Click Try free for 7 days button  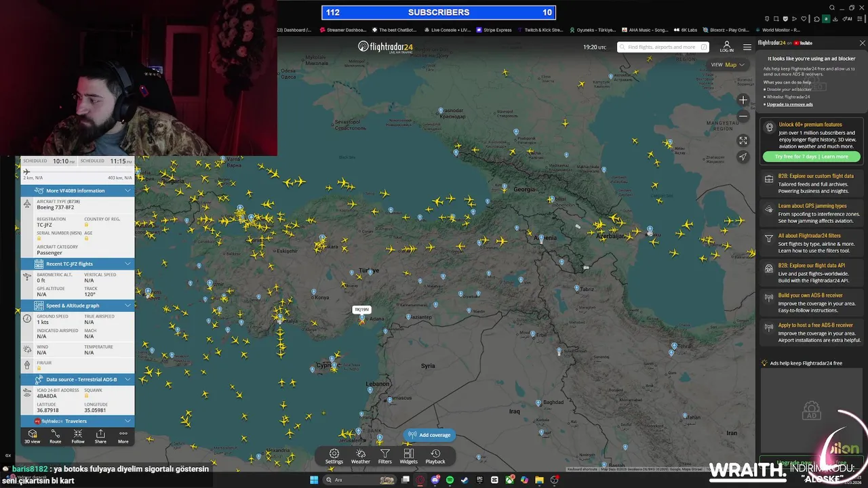(812, 157)
